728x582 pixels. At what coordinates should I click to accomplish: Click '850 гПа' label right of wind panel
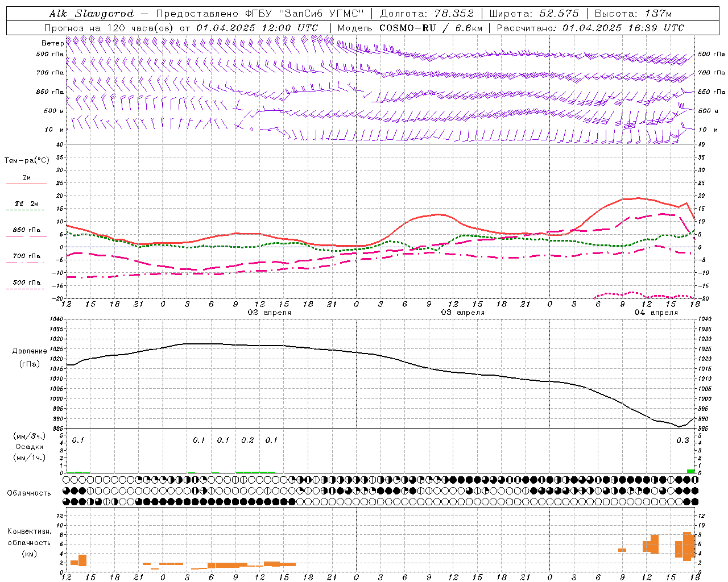point(712,92)
